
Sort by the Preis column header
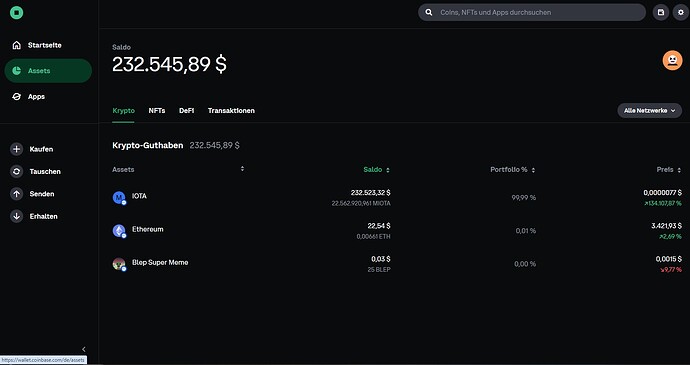(x=668, y=170)
